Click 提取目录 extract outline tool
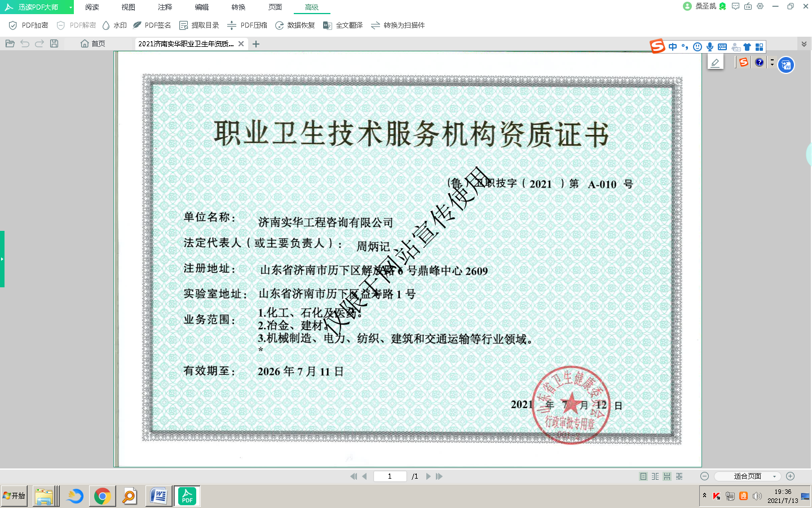The width and height of the screenshot is (812, 508). click(x=199, y=25)
